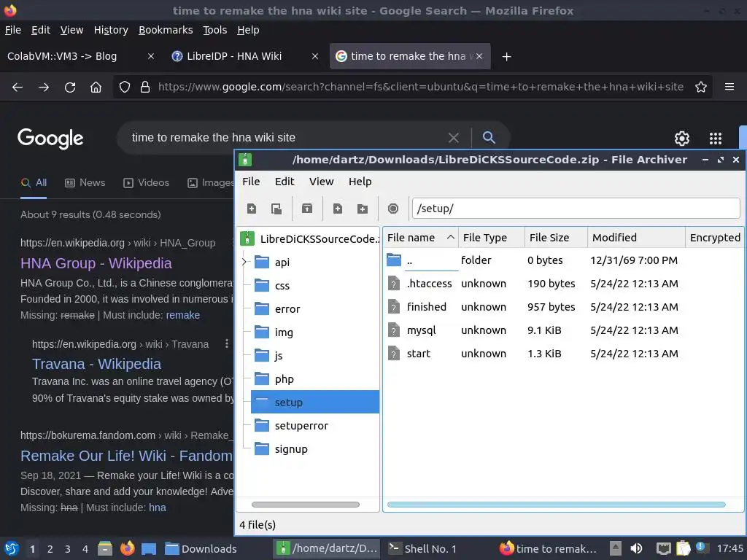Go to the Firefox home page
This screenshot has width=747, height=560.
96,87
